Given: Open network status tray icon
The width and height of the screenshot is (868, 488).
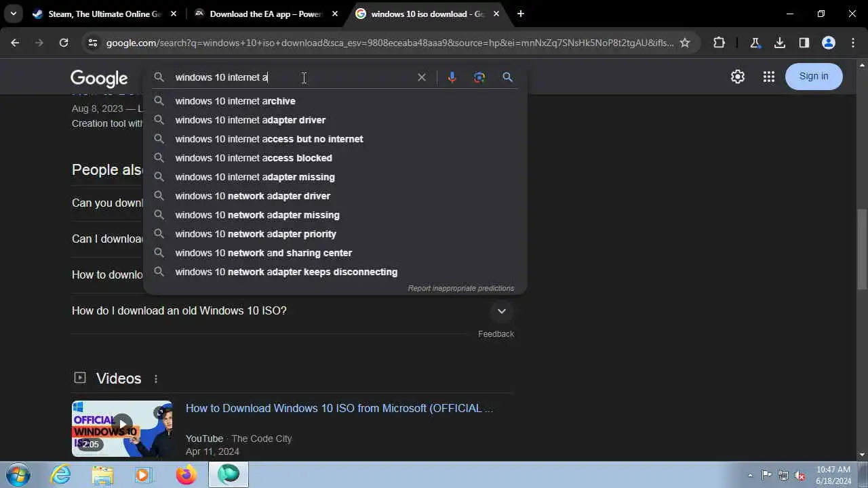Looking at the screenshot, I should tap(783, 475).
